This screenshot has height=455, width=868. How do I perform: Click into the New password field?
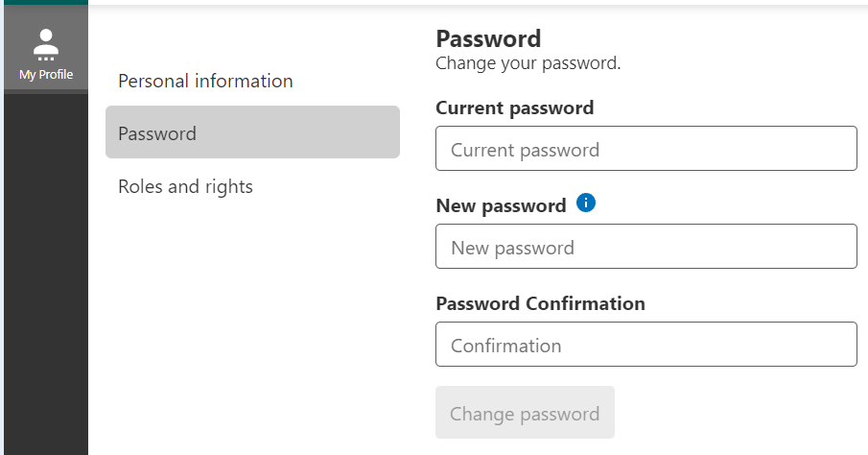(645, 247)
